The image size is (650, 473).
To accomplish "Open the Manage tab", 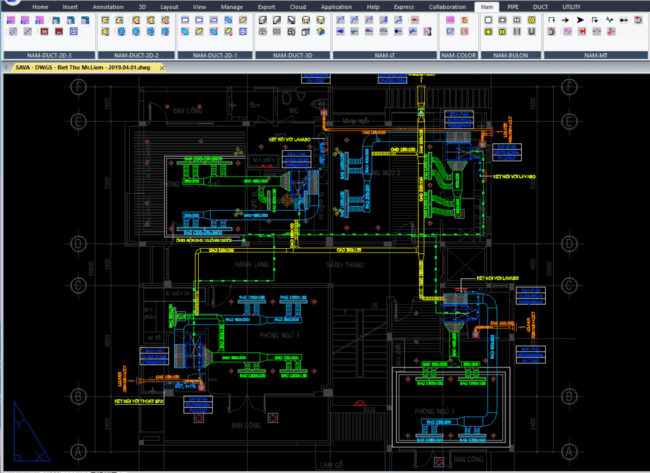I will click(232, 7).
